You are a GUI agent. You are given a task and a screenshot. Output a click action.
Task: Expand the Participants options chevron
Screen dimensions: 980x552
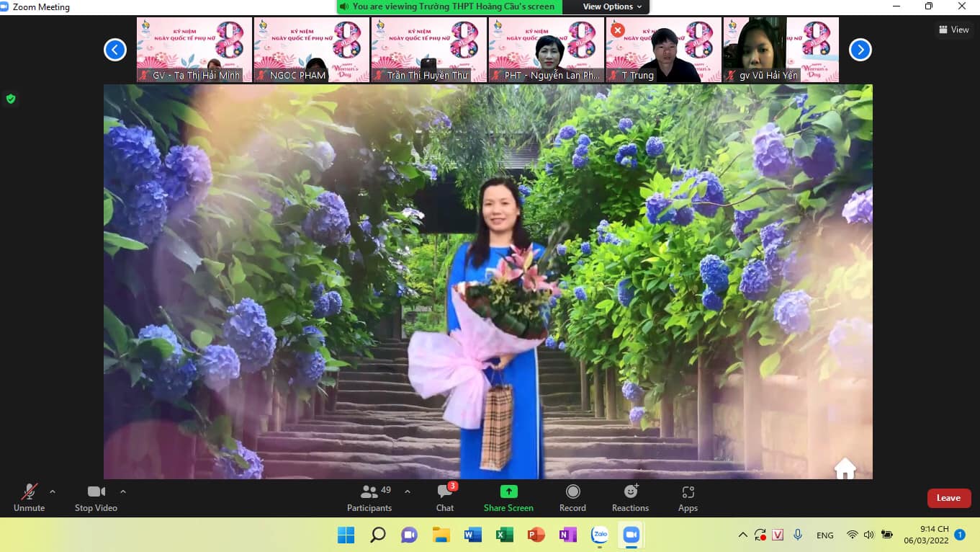point(408,491)
